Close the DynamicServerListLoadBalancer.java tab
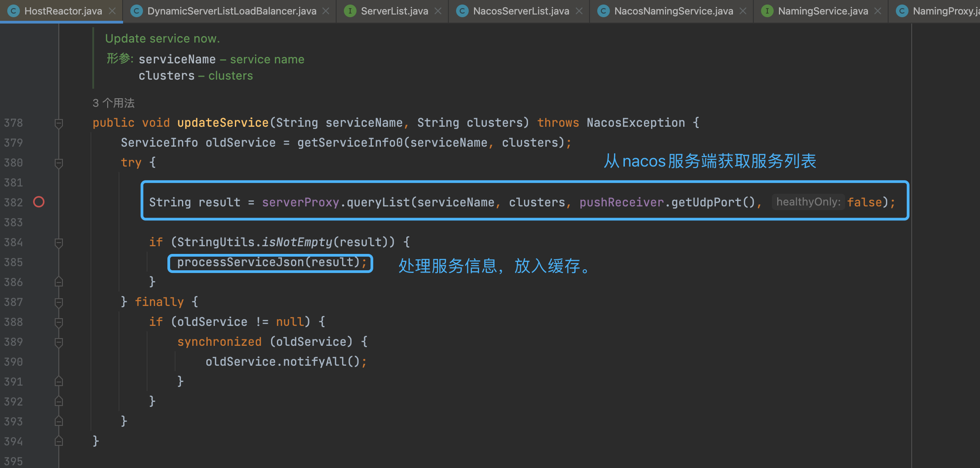Screen dimensions: 980x468 (326, 11)
